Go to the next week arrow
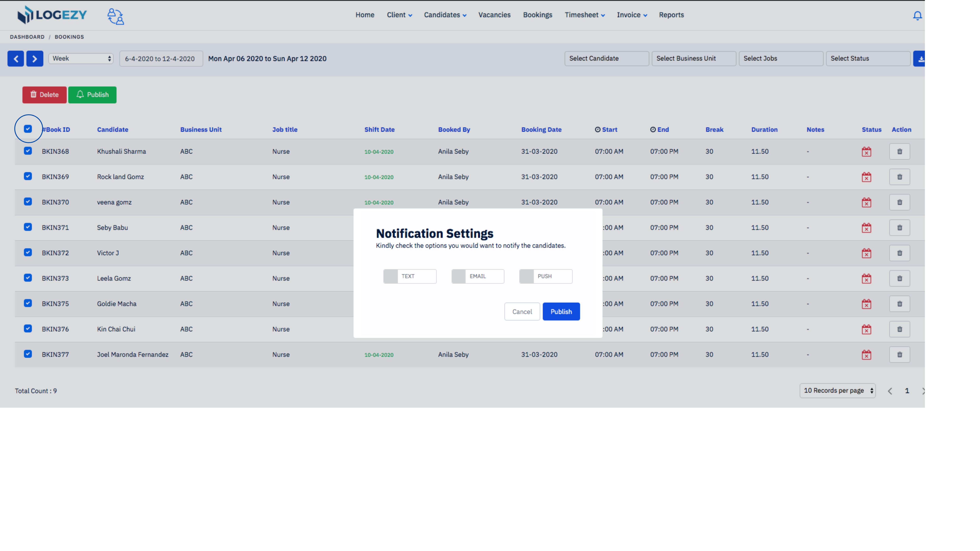980x551 pixels. (35, 59)
